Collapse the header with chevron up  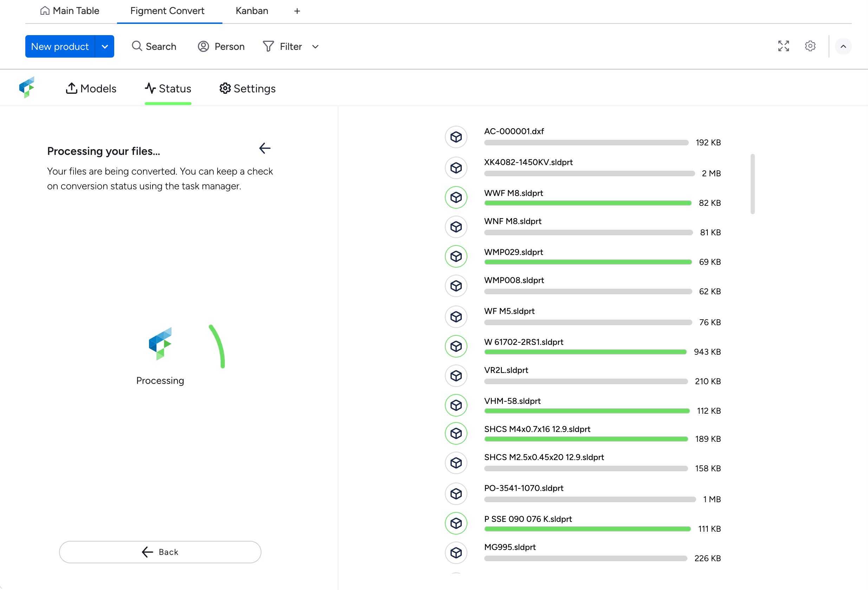point(843,46)
